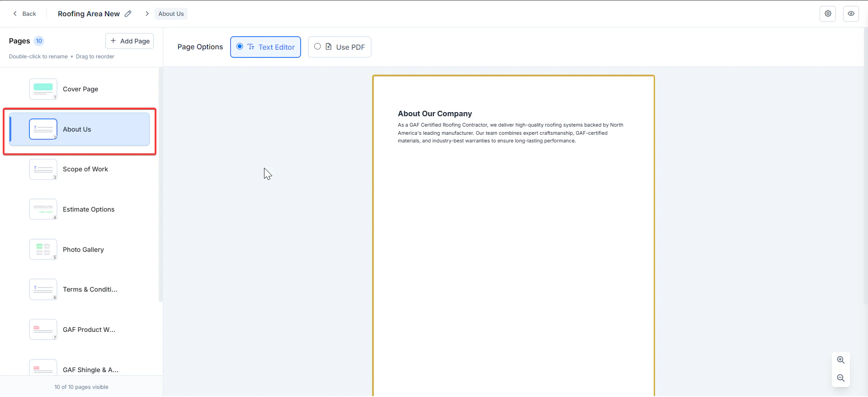
Task: Click the GAF Certified Roofing paragraph text
Action: (x=510, y=133)
